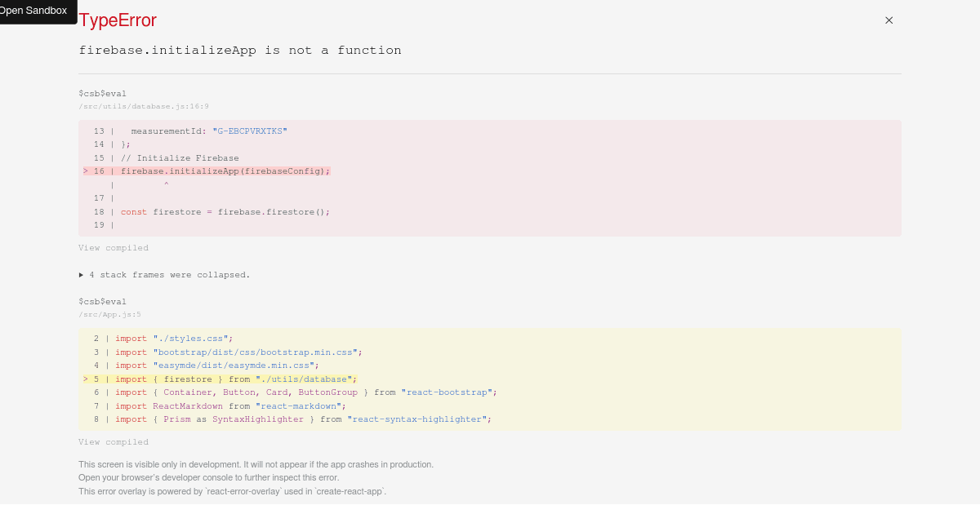980x514 pixels.
Task: Click the TypeError heading
Action: (x=117, y=20)
